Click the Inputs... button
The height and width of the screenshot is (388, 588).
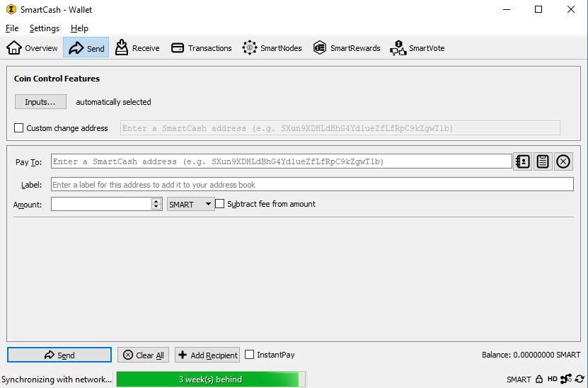tap(40, 102)
